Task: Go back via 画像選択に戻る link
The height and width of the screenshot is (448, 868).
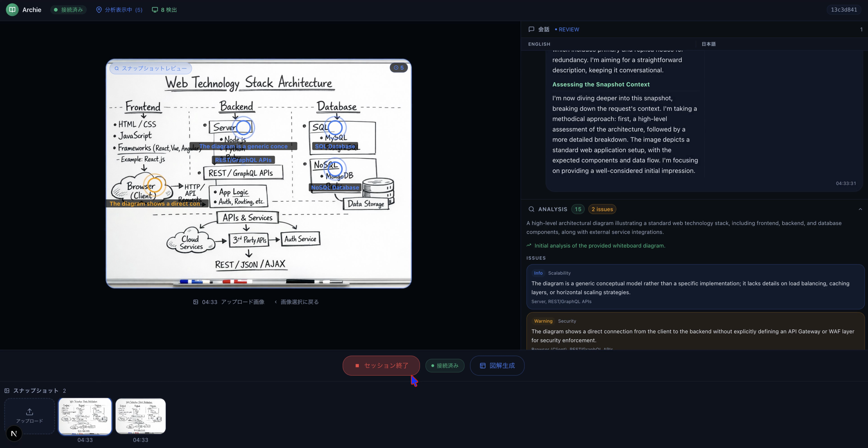Action: (x=297, y=302)
